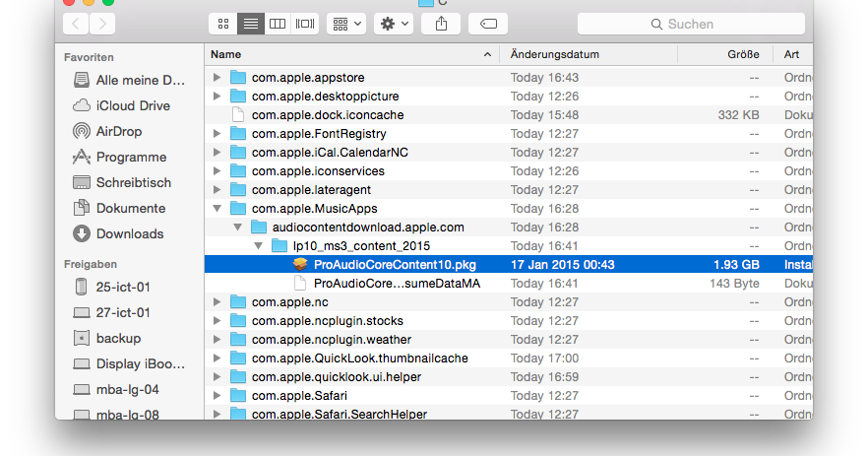Open Schreibtisch in the sidebar

click(122, 182)
